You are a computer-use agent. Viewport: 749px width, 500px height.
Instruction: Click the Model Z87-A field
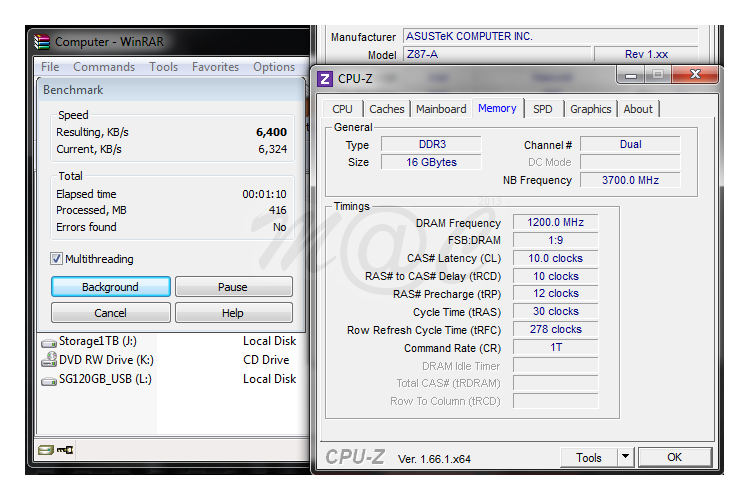coord(497,54)
